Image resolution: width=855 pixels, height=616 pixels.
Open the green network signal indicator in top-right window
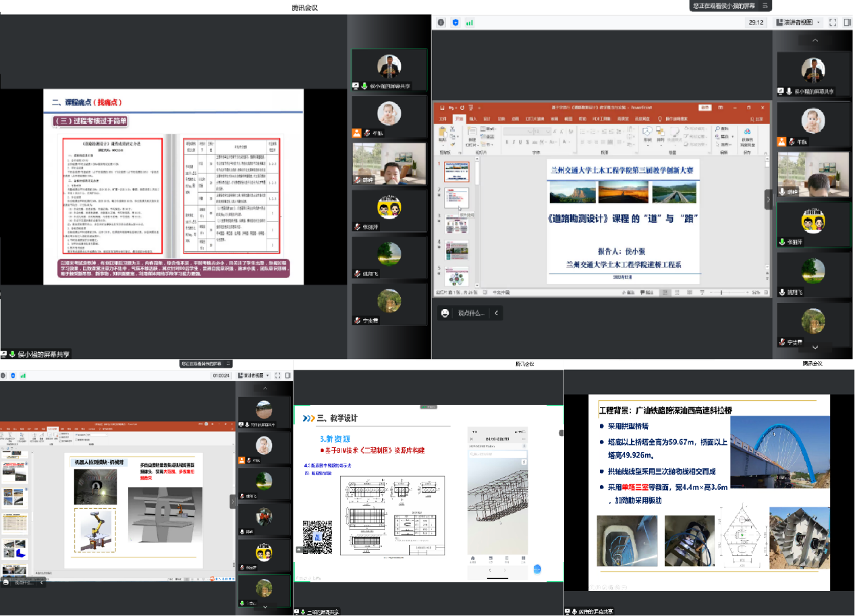click(470, 22)
